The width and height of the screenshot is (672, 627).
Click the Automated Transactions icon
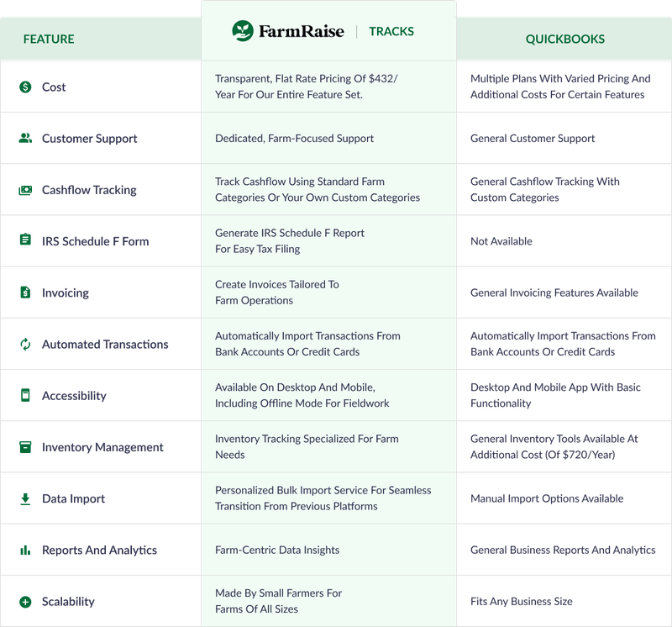point(26,344)
